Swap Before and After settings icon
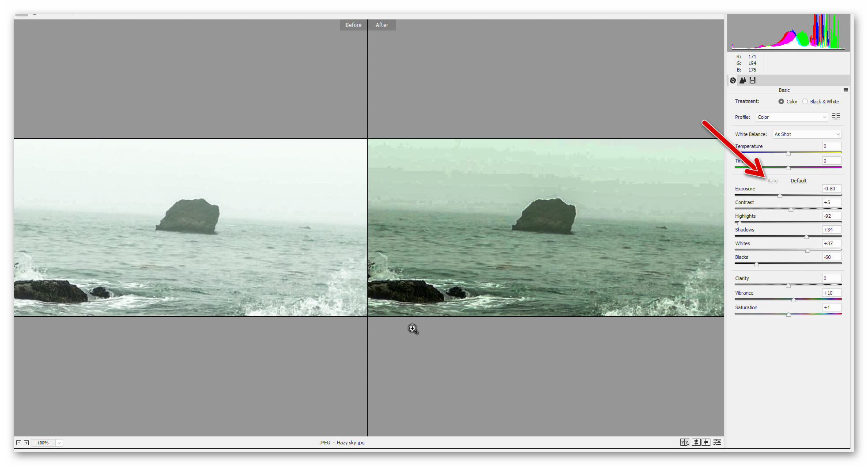Viewport: 868px width, 466px height. (696, 442)
